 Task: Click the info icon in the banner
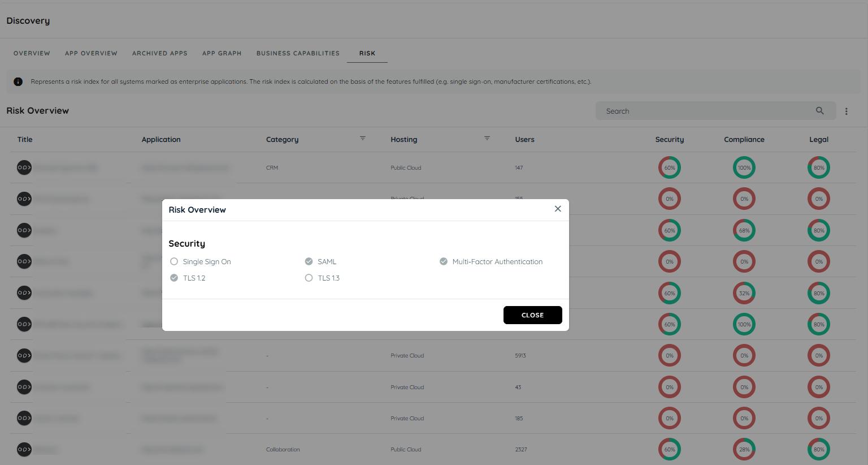[18, 81]
